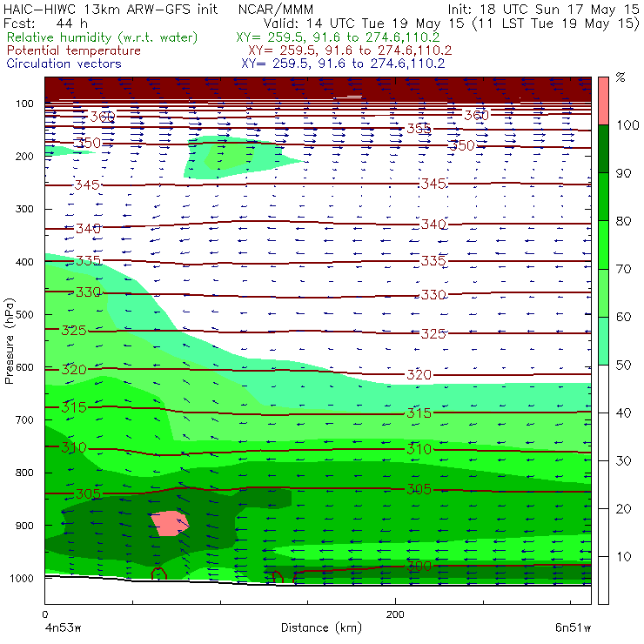Click the red 'Potential temperature' label
The height and width of the screenshot is (644, 644).
pos(74,50)
